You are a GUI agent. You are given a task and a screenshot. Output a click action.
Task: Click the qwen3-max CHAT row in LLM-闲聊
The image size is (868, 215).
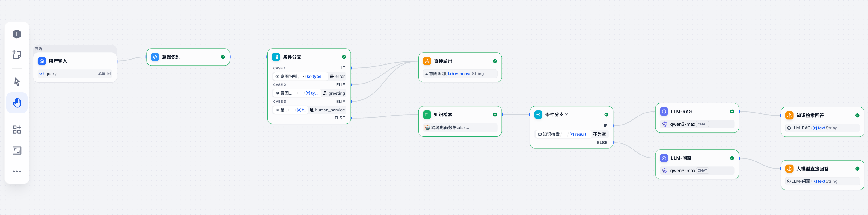point(697,171)
